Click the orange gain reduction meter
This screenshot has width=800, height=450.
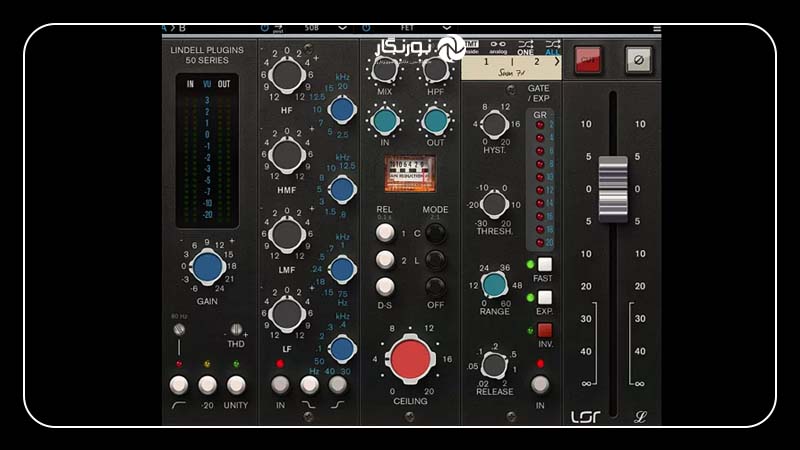pos(410,173)
